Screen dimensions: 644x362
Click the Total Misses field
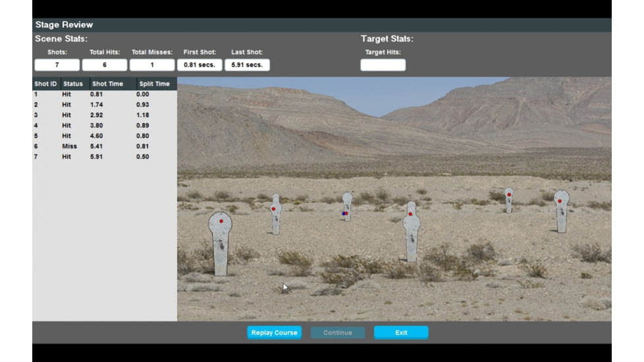[x=151, y=65]
